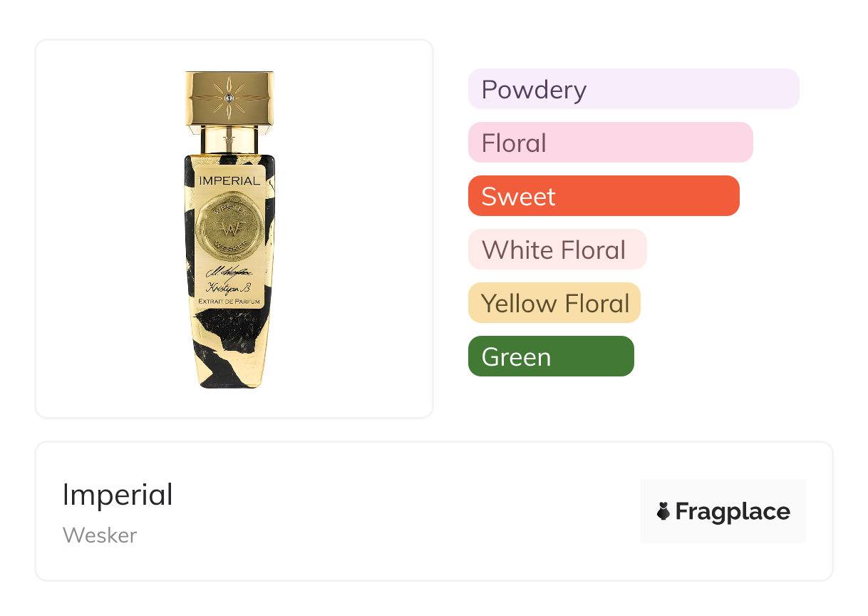Click the gold neck collar of the bottle
868x616 pixels.
click(229, 140)
